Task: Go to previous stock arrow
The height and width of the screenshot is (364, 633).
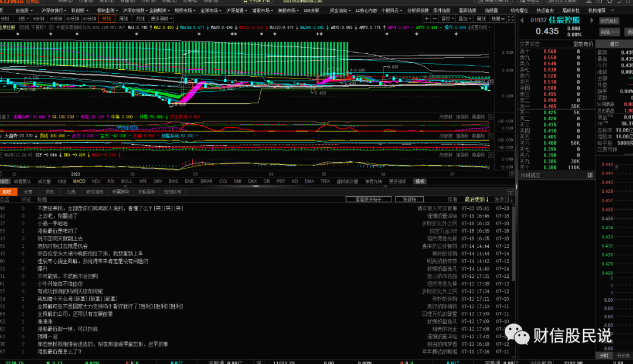Action: coord(522,20)
